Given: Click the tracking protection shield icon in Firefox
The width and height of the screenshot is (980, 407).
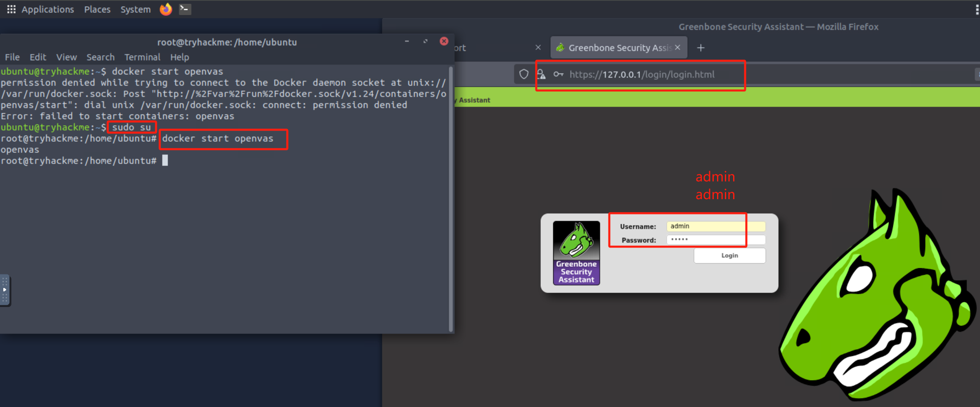Looking at the screenshot, I should pyautogui.click(x=523, y=74).
